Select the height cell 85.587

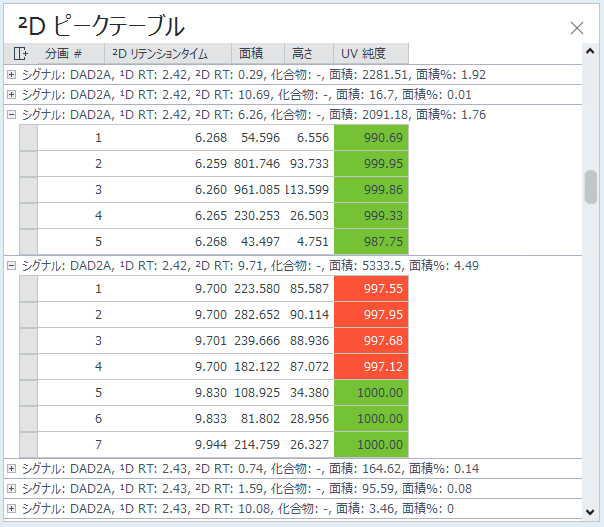coord(309,289)
